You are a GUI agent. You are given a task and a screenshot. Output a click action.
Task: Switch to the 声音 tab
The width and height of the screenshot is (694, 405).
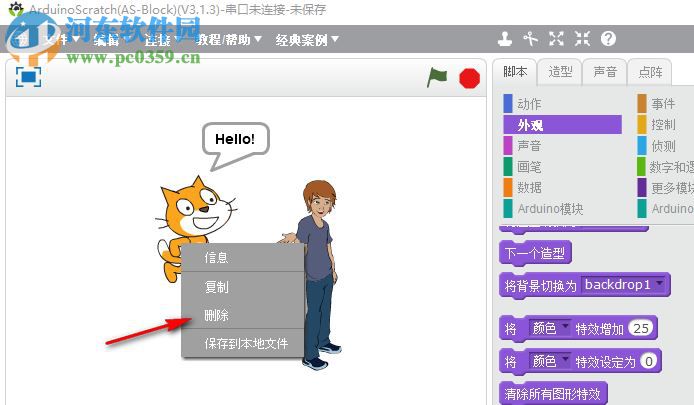tap(605, 71)
